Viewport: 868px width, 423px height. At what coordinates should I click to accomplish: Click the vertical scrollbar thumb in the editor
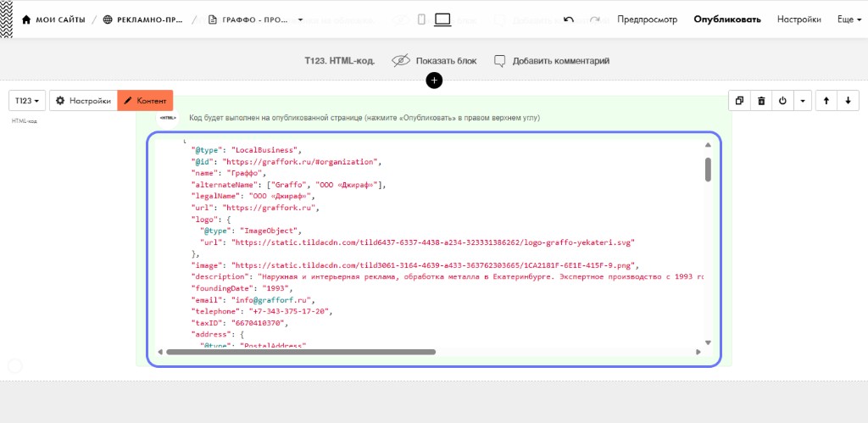click(x=708, y=170)
